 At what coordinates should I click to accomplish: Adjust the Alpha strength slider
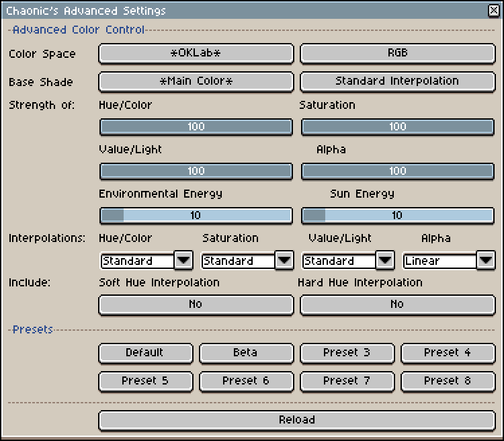pos(398,171)
